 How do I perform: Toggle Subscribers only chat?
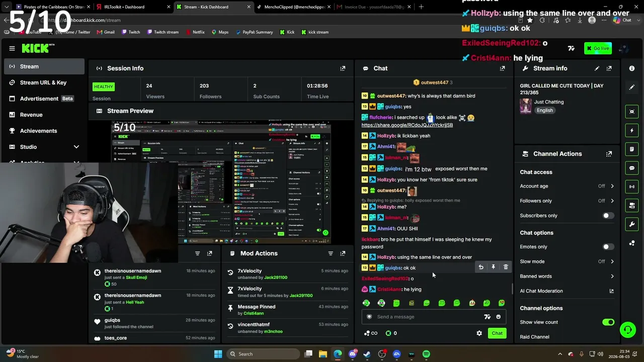(608, 216)
